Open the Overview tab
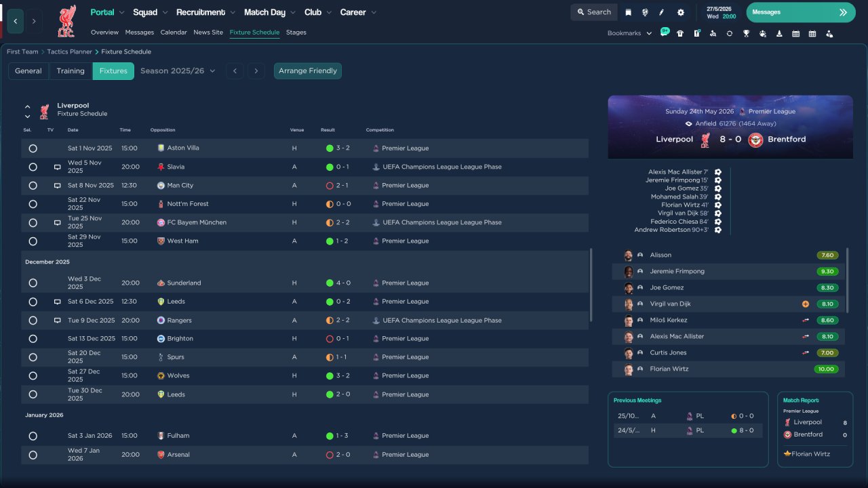 (104, 33)
